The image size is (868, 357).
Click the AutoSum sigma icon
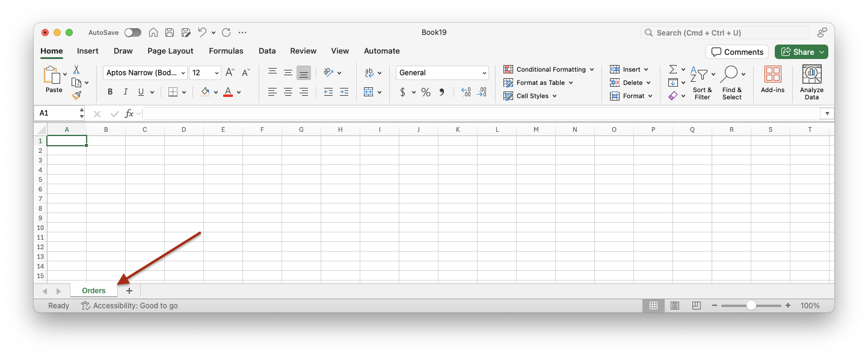(673, 69)
